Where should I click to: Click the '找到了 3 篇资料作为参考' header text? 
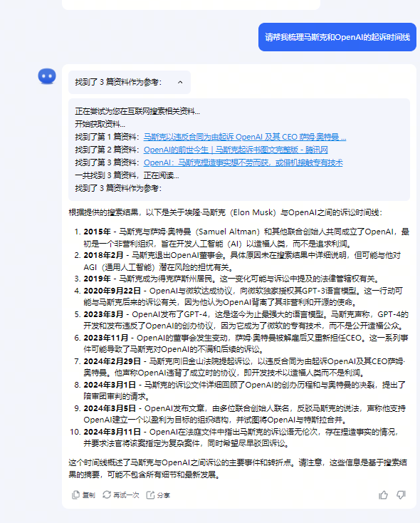pyautogui.click(x=118, y=82)
